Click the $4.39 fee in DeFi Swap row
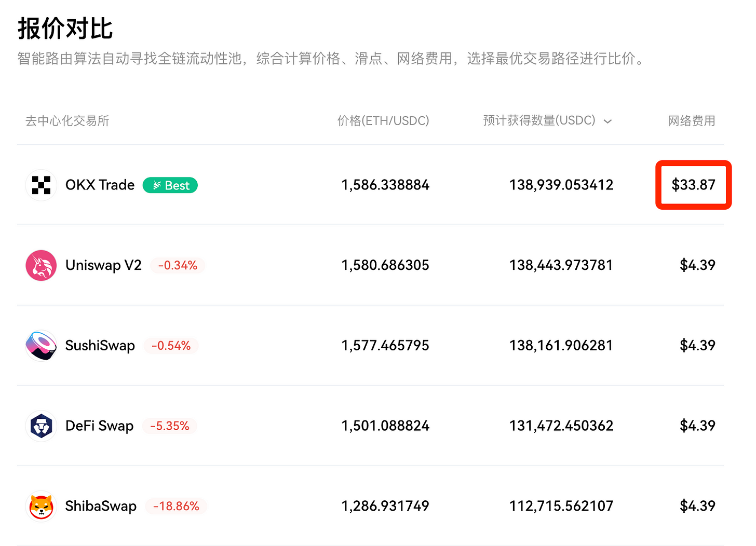 [698, 426]
